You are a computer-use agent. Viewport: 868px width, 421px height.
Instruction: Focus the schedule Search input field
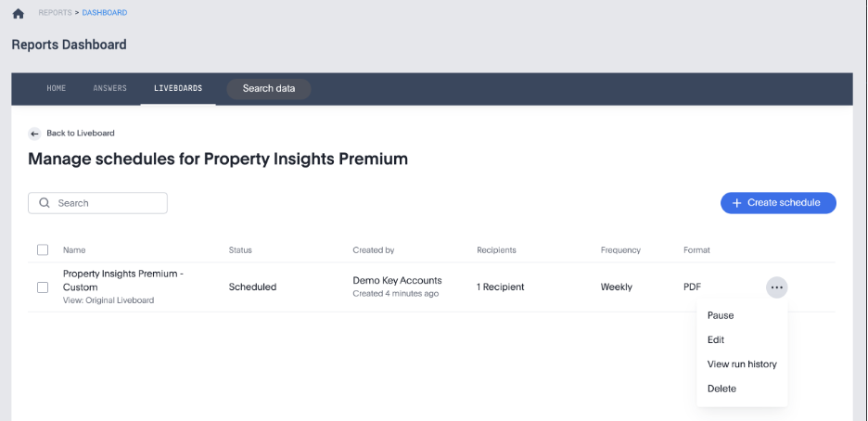click(107, 203)
